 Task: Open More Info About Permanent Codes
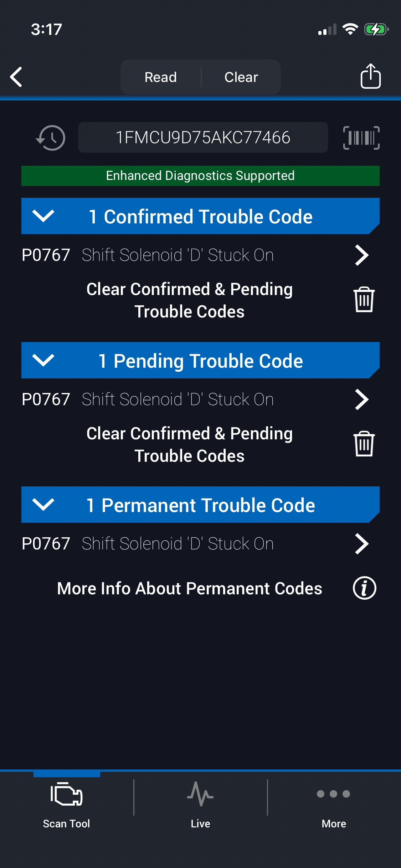[x=190, y=588]
